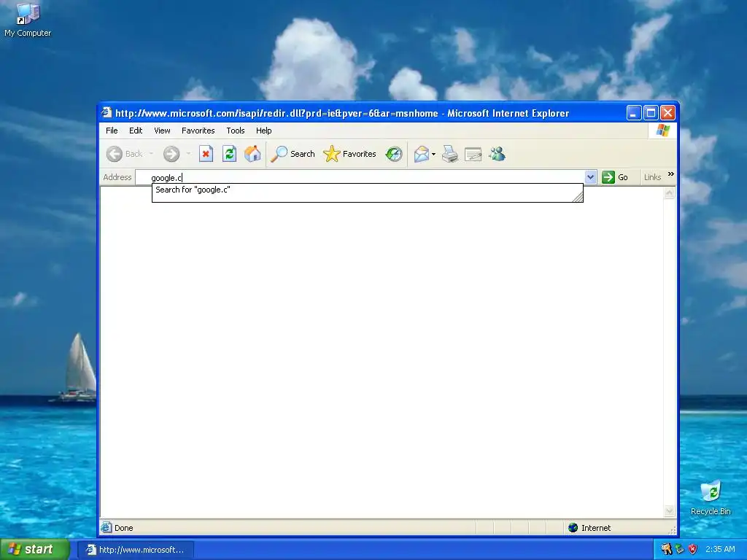Click the Internet zone indicator in the status bar

pyautogui.click(x=589, y=528)
